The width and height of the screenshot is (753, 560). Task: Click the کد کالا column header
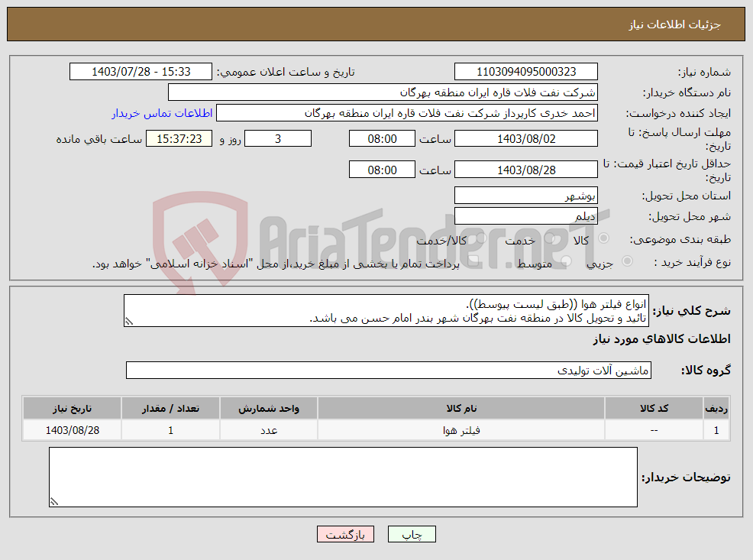(654, 408)
